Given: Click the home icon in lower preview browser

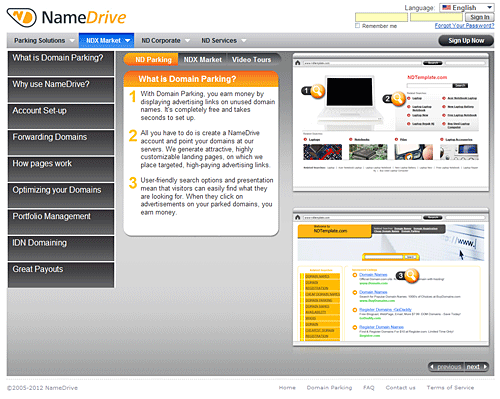Looking at the screenshot, I should tap(298, 217).
